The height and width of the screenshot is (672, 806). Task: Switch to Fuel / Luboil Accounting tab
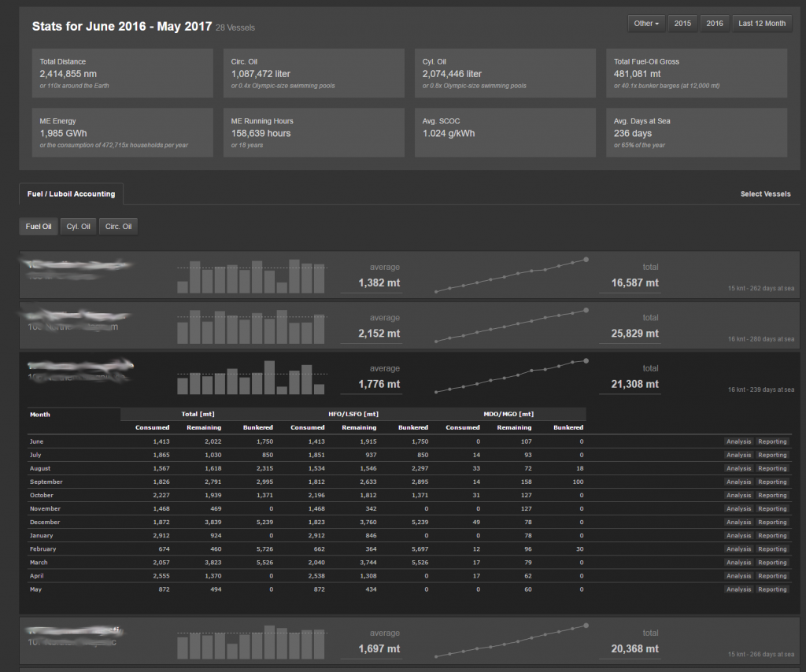(x=71, y=194)
